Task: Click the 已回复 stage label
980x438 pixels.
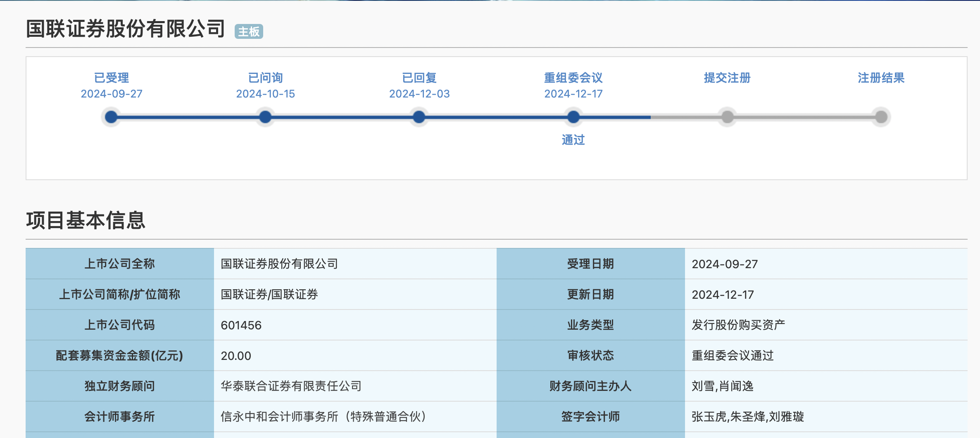Action: [x=419, y=78]
